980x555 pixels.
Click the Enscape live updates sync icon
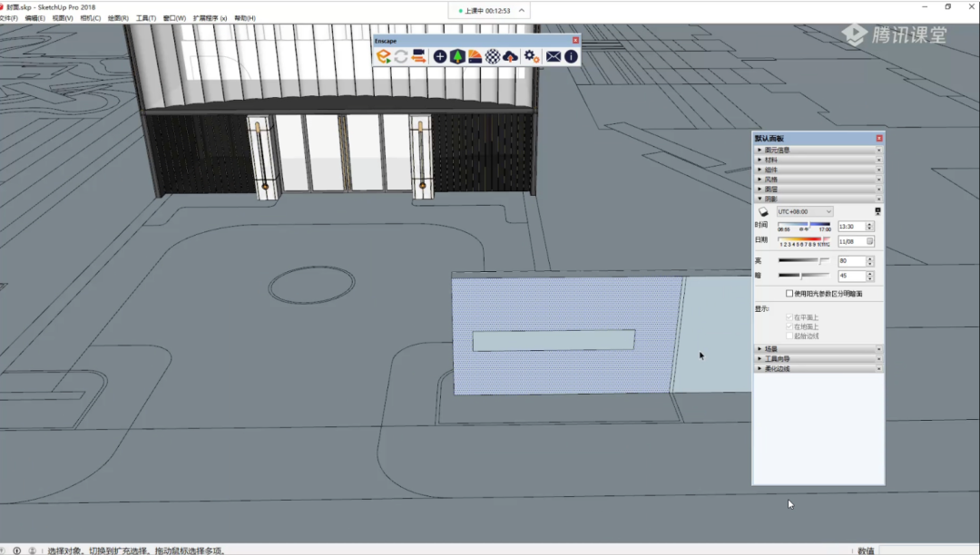pos(401,56)
